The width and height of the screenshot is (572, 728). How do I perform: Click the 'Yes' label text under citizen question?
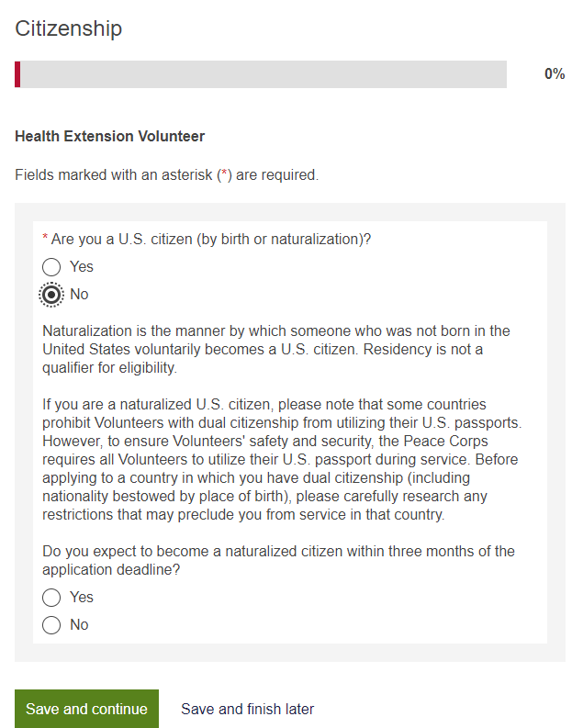coord(82,267)
